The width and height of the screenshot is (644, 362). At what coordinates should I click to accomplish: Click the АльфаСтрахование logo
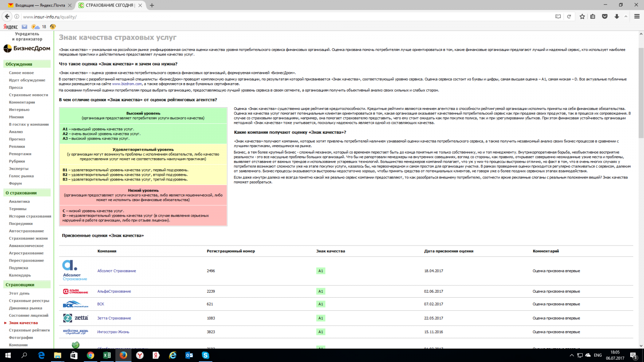pyautogui.click(x=76, y=292)
